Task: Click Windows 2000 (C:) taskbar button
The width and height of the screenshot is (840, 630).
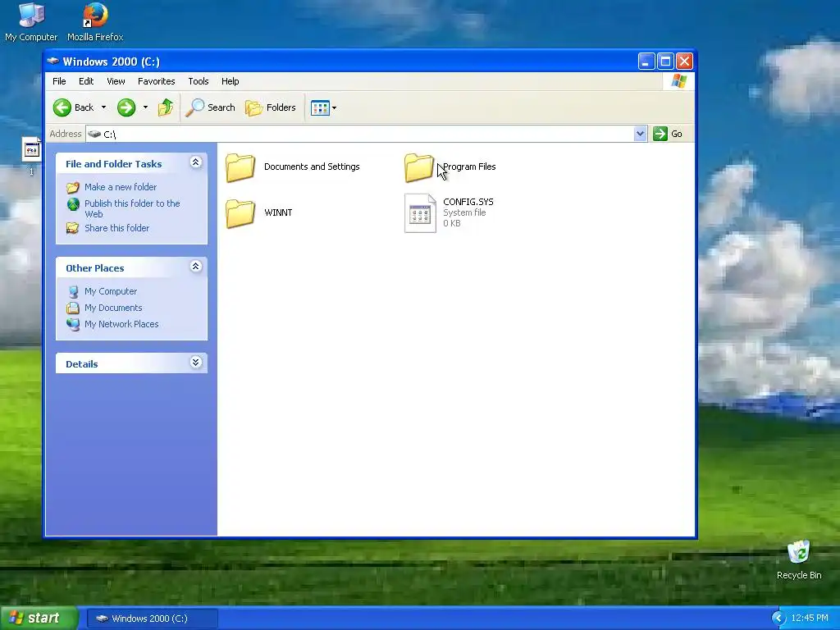Action: pos(152,619)
